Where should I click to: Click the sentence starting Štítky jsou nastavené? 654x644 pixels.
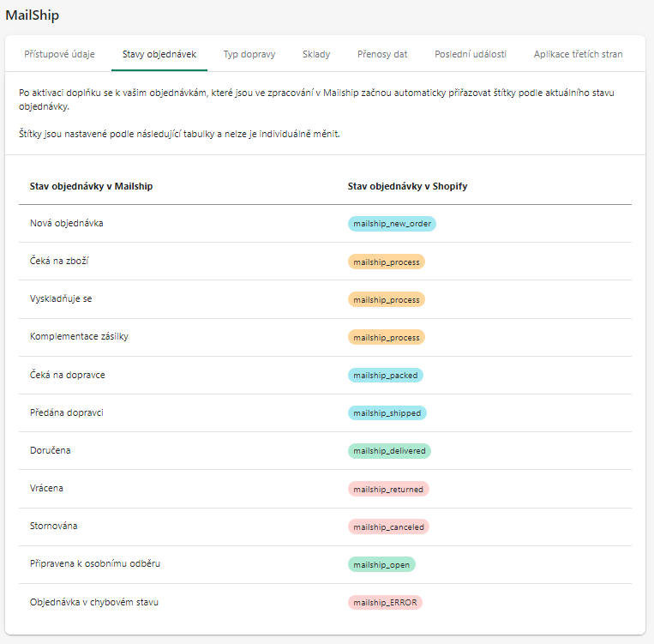click(179, 134)
